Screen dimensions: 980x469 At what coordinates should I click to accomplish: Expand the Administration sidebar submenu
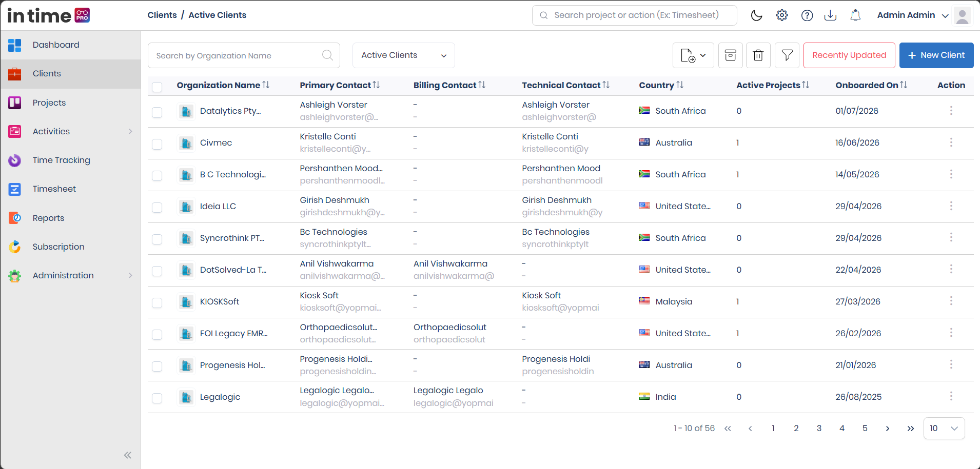[130, 276]
